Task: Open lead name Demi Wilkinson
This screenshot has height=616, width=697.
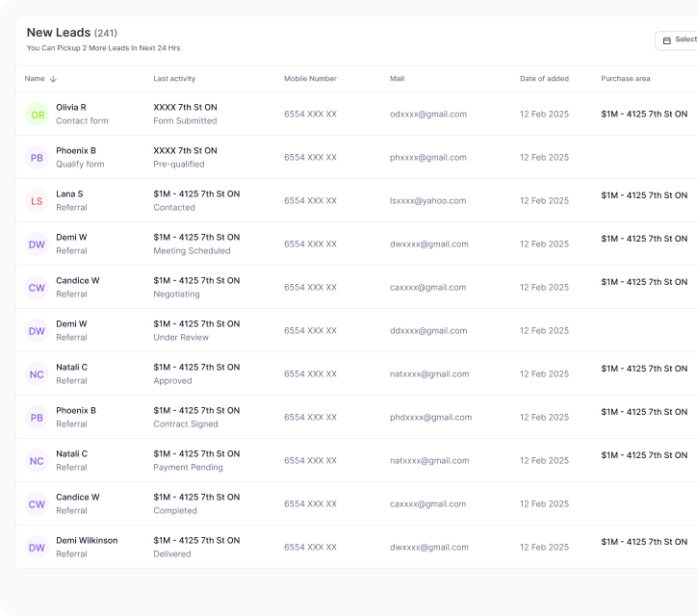Action: point(87,541)
